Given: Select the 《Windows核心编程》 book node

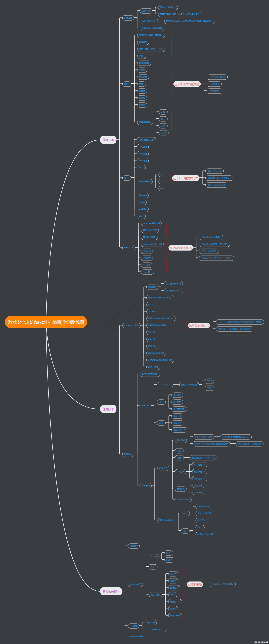Looking at the screenshot, I should point(211,237).
